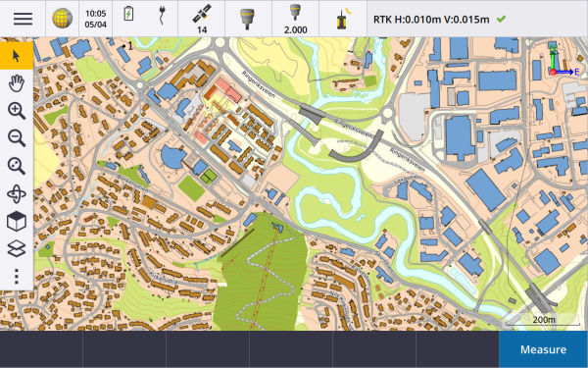The width and height of the screenshot is (588, 368).
Task: Click the radio data link icon
Action: point(343,19)
